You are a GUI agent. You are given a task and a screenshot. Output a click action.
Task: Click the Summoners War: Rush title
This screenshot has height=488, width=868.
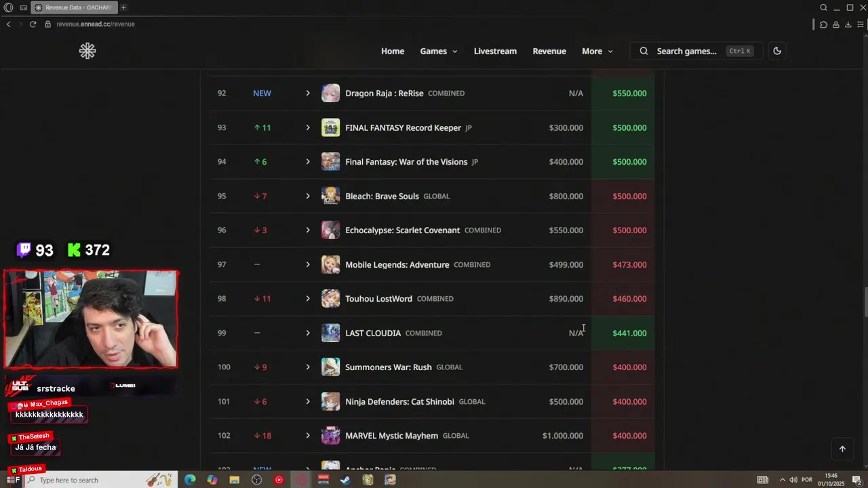[x=389, y=367]
